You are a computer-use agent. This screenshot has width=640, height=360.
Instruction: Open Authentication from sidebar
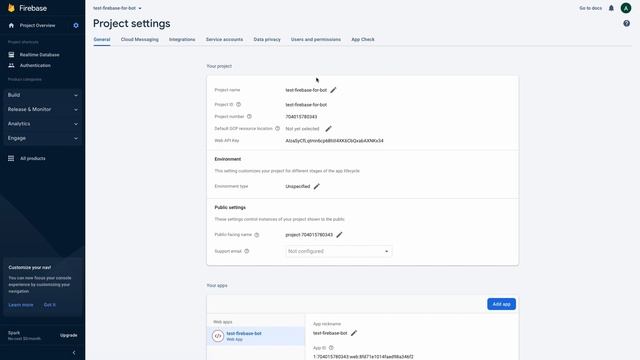click(x=35, y=65)
